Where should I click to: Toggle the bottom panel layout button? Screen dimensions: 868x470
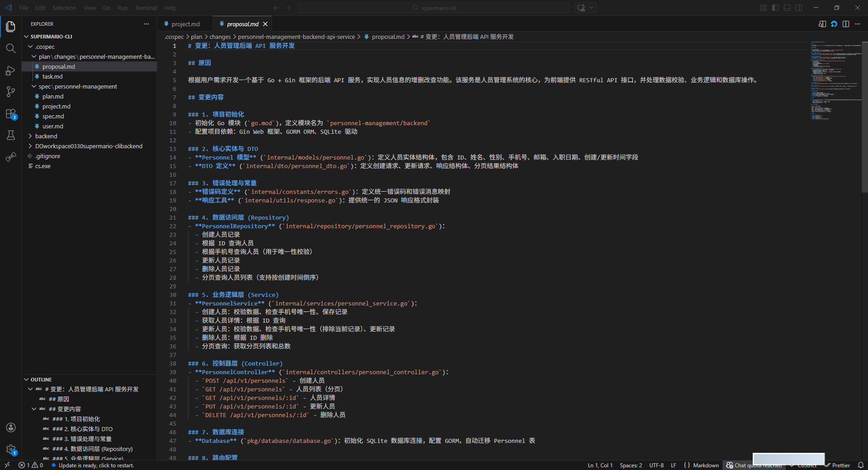point(787,8)
